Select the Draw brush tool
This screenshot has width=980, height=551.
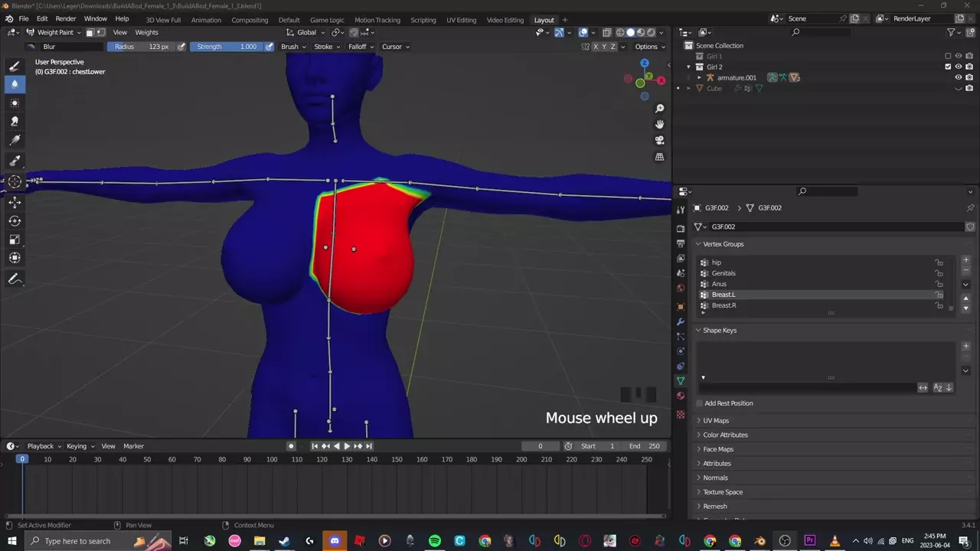(x=15, y=66)
